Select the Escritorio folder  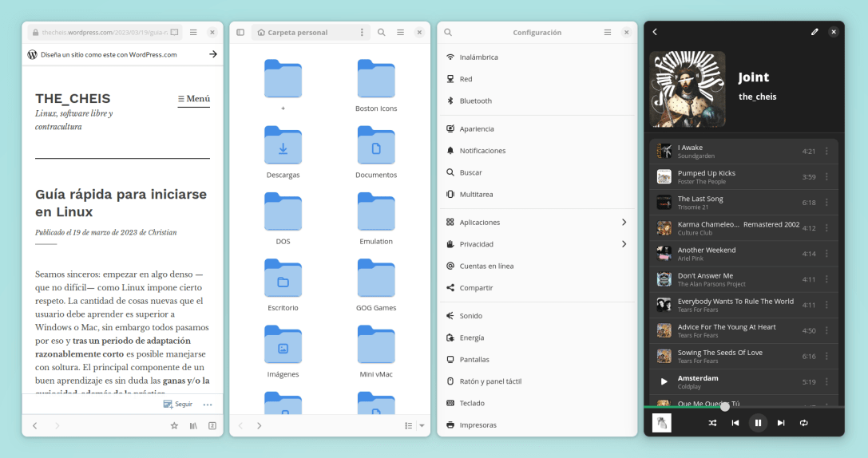click(x=283, y=284)
